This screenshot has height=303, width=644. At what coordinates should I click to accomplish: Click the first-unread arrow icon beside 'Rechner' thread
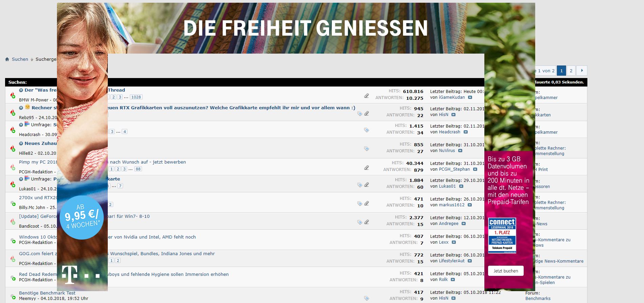click(x=21, y=108)
